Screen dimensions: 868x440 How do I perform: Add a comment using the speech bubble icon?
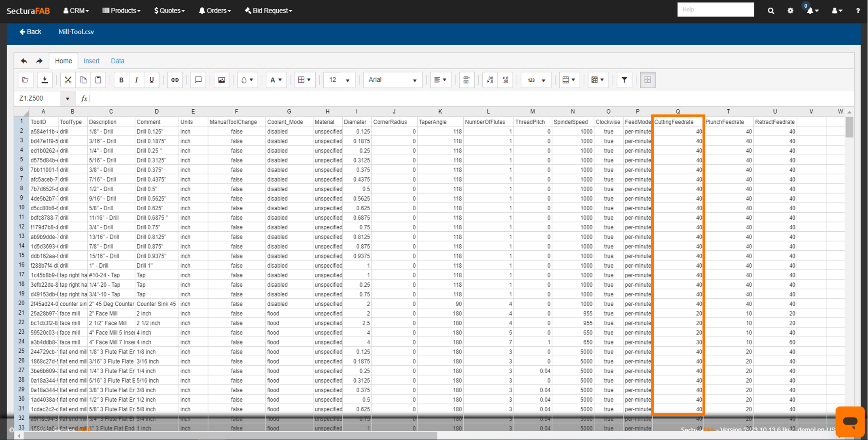point(198,80)
